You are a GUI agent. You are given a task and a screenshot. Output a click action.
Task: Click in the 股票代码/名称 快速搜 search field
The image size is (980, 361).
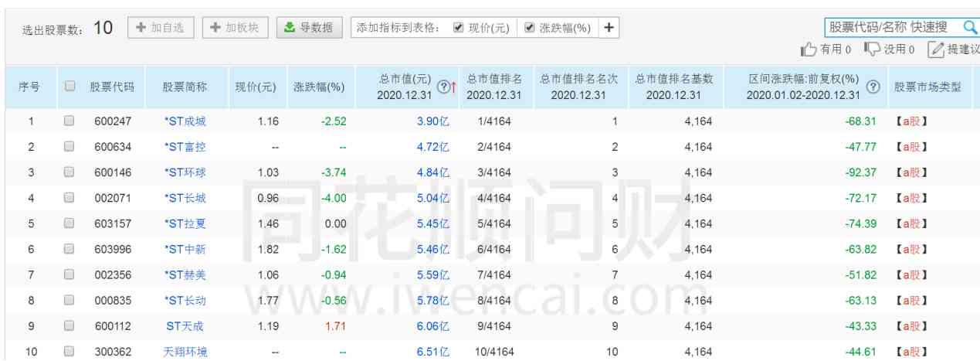[x=894, y=27]
